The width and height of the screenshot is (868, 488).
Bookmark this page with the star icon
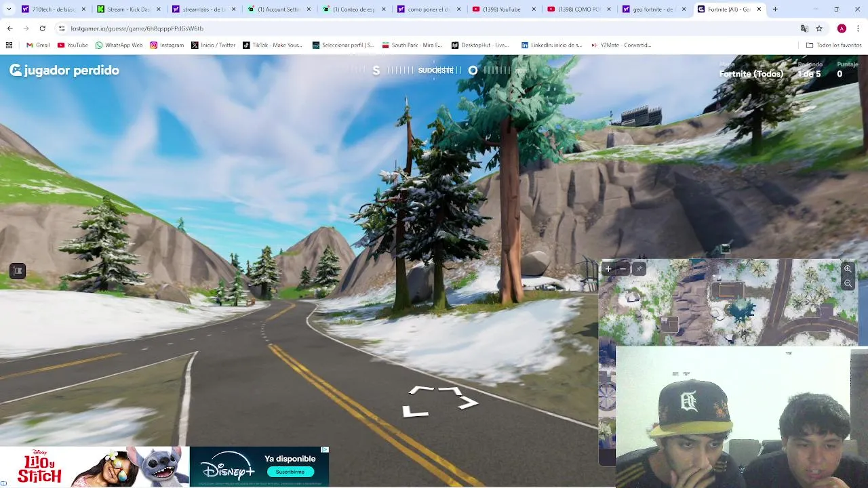[x=819, y=28]
